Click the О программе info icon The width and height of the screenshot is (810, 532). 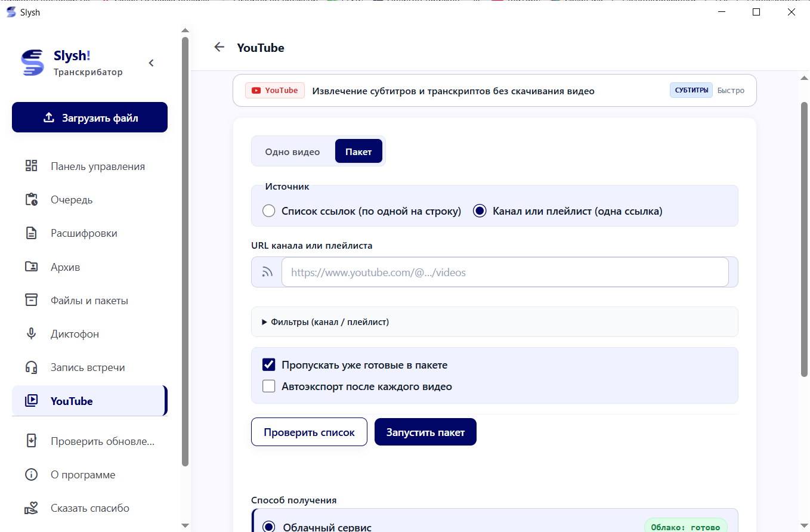(31, 475)
